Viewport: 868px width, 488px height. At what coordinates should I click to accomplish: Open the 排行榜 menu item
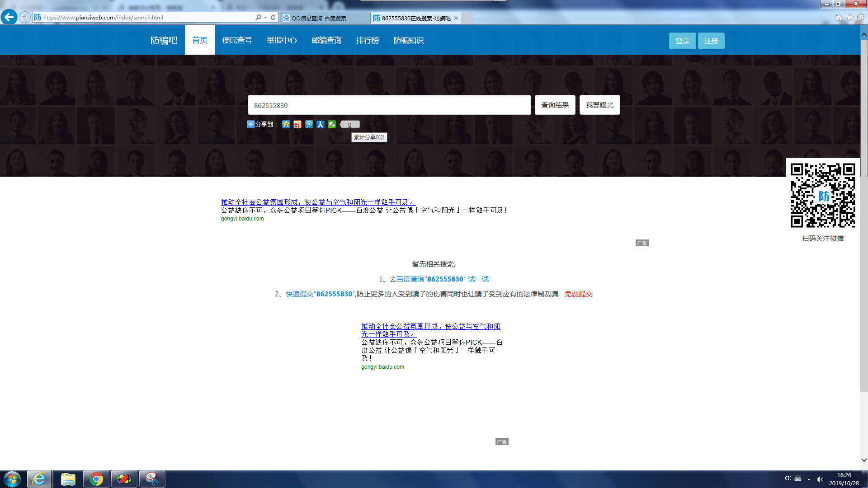tap(368, 40)
